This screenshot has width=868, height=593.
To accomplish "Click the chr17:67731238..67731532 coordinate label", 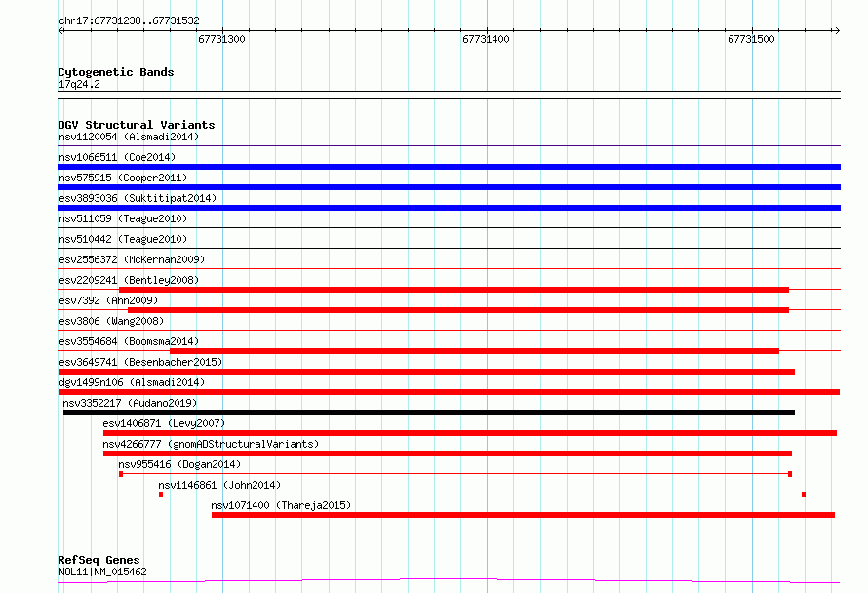I will pyautogui.click(x=129, y=20).
